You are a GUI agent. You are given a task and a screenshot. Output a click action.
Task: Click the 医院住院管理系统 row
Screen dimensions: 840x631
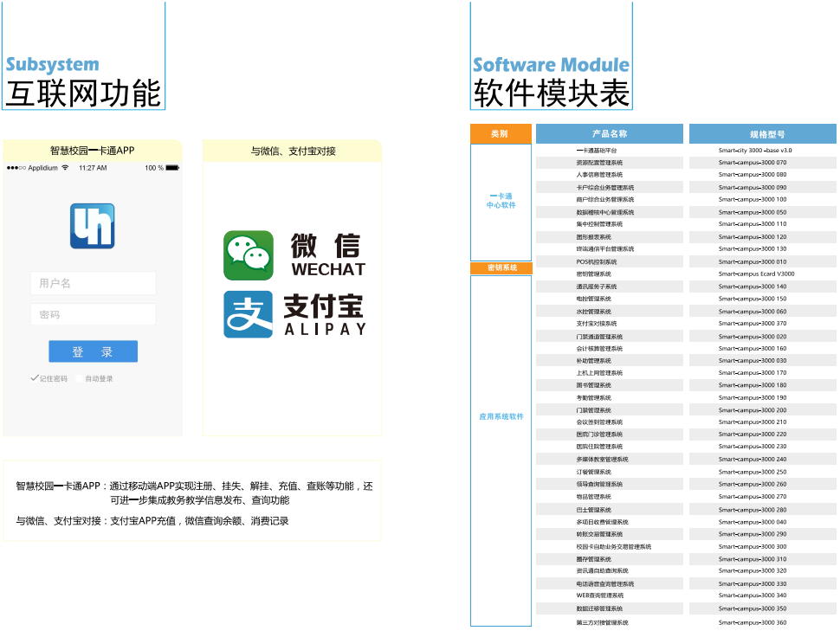pyautogui.click(x=610, y=446)
